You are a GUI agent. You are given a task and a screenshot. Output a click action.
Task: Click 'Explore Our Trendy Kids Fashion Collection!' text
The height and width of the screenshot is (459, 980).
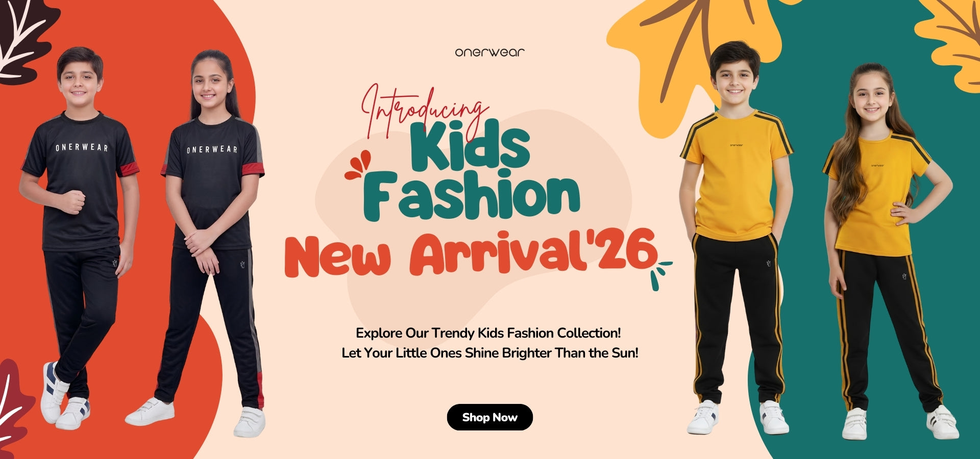[x=488, y=333]
